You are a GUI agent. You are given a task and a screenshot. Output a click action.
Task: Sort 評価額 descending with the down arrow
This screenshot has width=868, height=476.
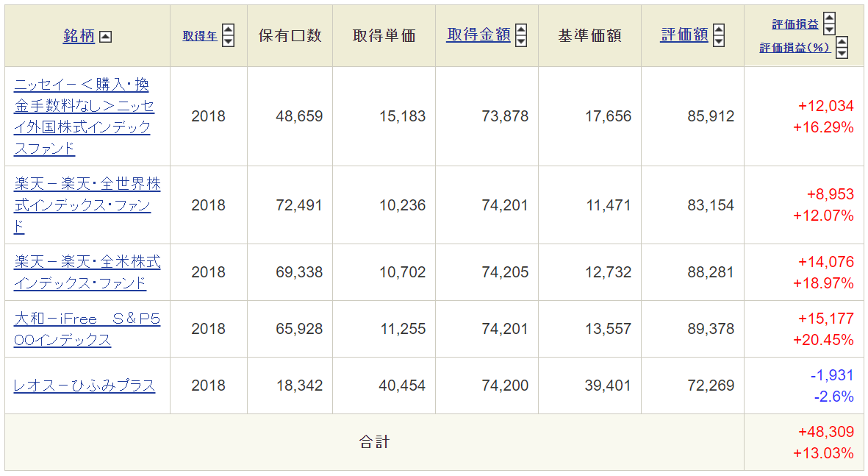[x=719, y=41]
